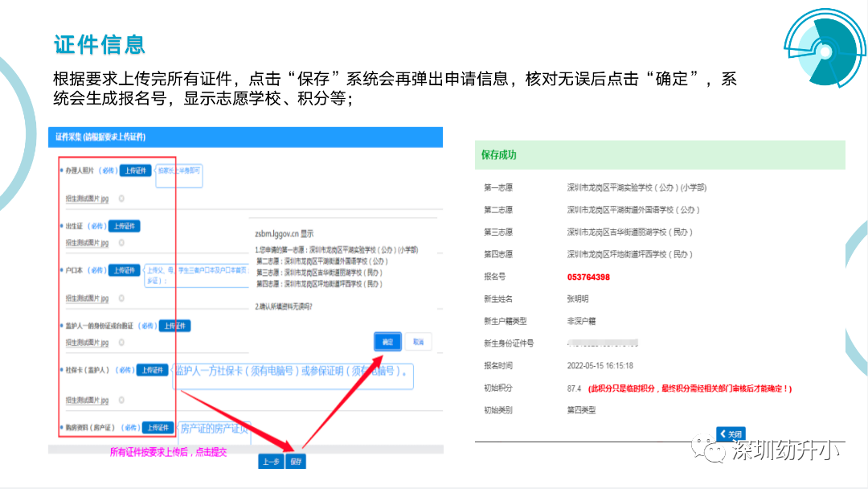
Task: Click the blurred 新生身份证件号 value
Action: [603, 343]
